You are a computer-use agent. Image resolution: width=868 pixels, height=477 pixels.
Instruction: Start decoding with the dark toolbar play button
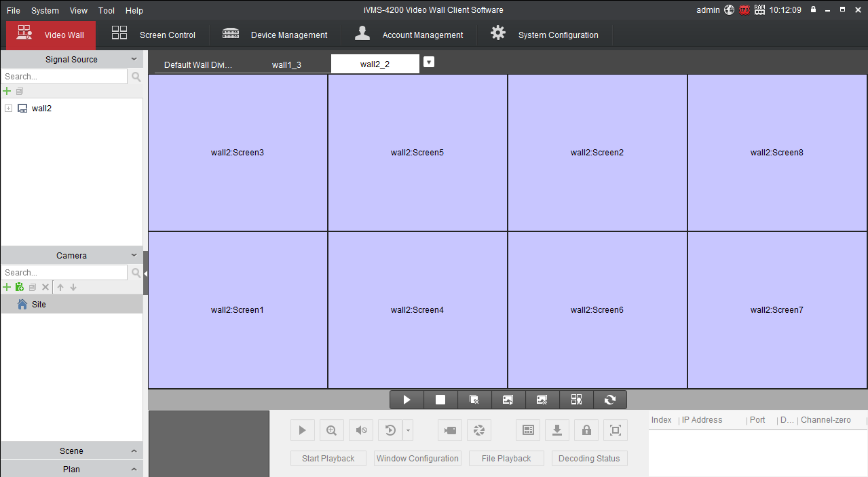coord(407,400)
